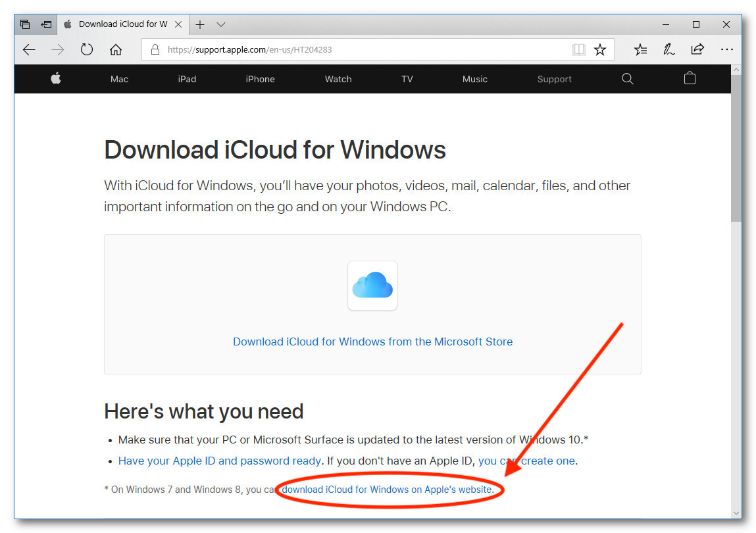
Task: Add page to favorites star icon
Action: pyautogui.click(x=600, y=49)
